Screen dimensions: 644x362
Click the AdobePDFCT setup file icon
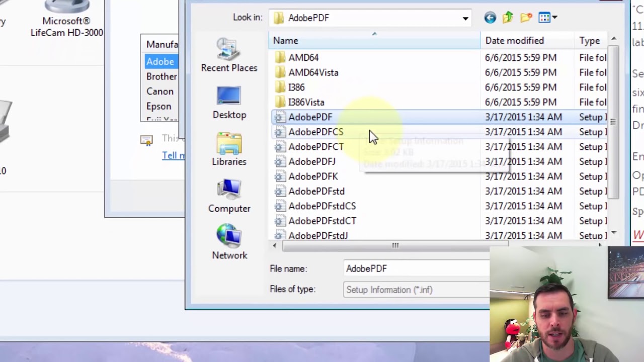coord(279,147)
